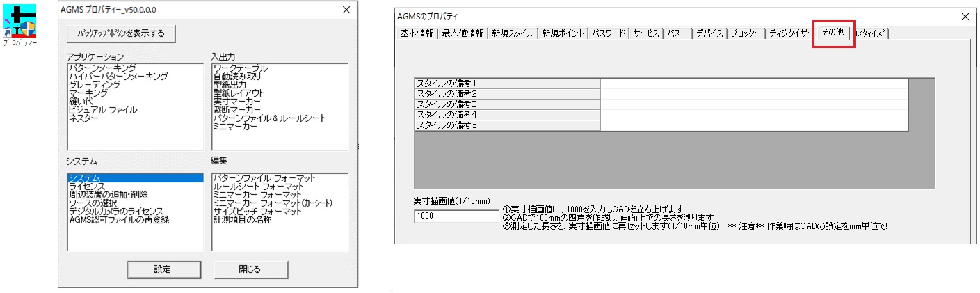Click the スタイルの備考4 value cell

[x=754, y=115]
